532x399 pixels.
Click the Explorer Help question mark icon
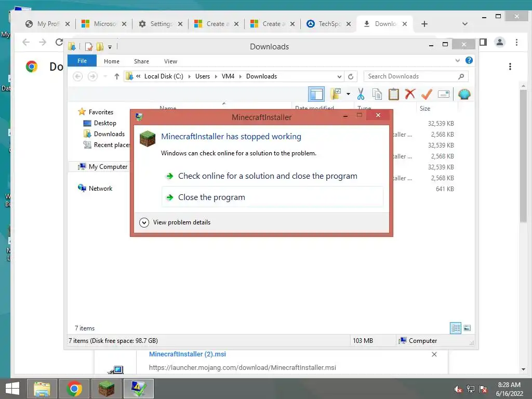point(469,60)
